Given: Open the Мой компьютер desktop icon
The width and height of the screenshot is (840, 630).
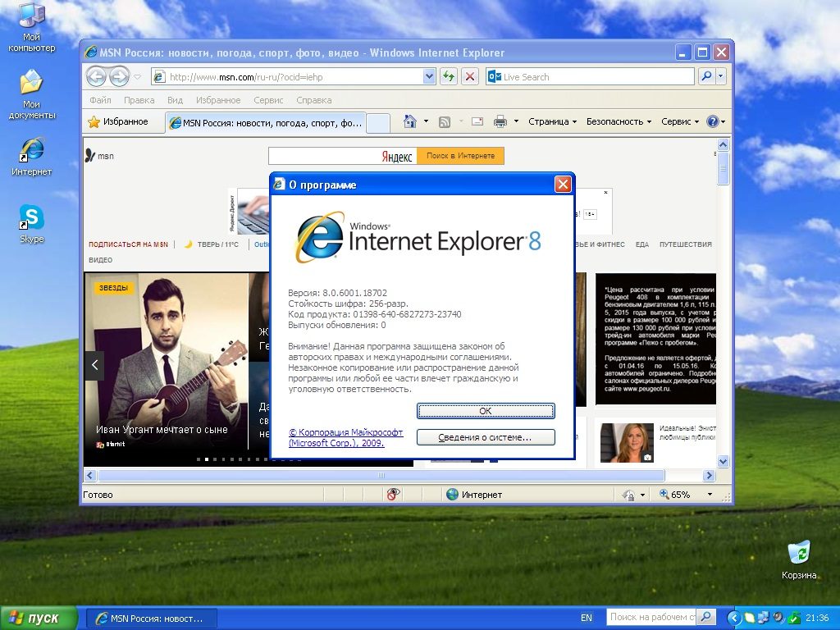Looking at the screenshot, I should [31, 28].
